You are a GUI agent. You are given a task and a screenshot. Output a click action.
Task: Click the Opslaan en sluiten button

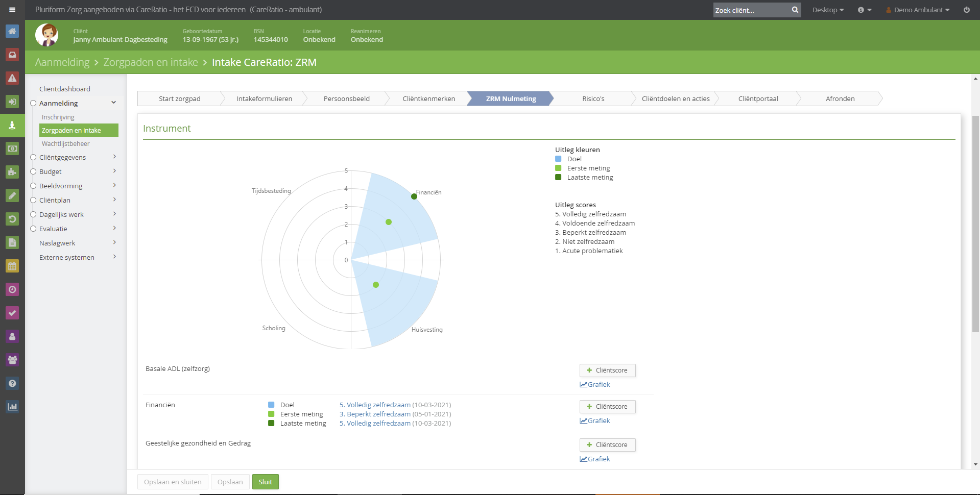173,482
